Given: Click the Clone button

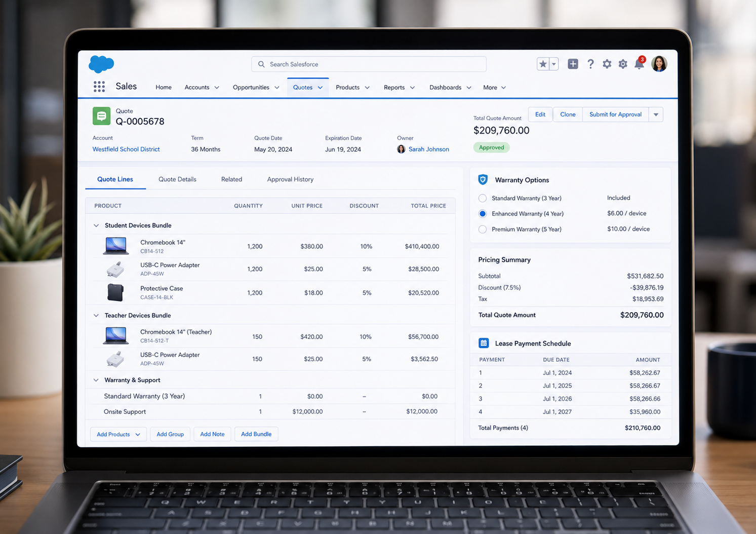Looking at the screenshot, I should [x=568, y=115].
